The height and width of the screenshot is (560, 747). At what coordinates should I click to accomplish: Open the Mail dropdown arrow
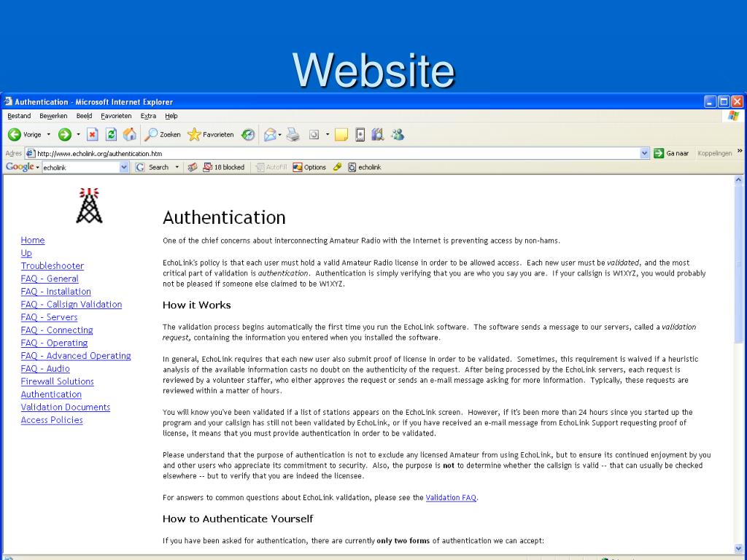tap(279, 135)
